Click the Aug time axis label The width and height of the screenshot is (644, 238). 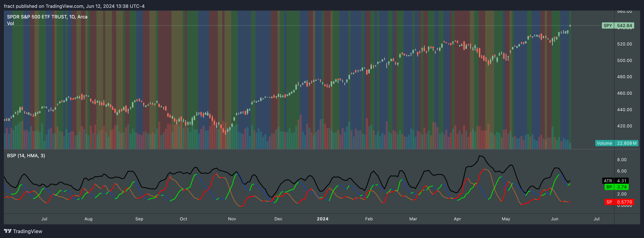click(x=89, y=219)
